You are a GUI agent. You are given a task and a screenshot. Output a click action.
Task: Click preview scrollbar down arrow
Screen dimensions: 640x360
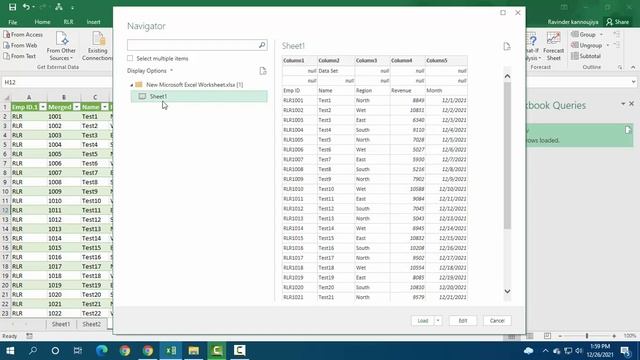(507, 291)
